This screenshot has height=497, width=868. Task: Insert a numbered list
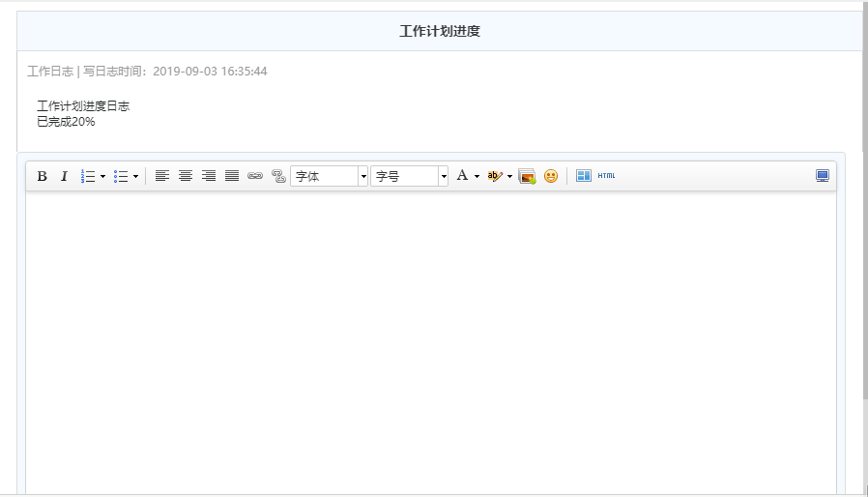point(88,176)
